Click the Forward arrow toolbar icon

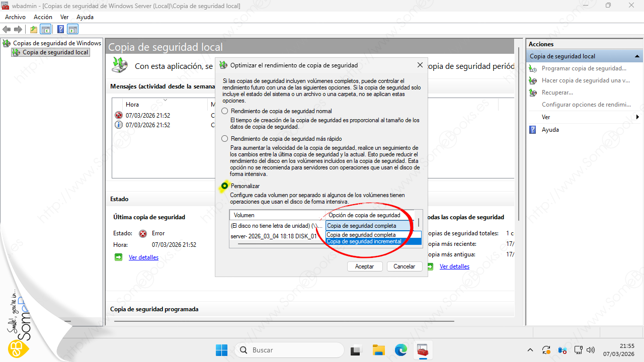[18, 30]
